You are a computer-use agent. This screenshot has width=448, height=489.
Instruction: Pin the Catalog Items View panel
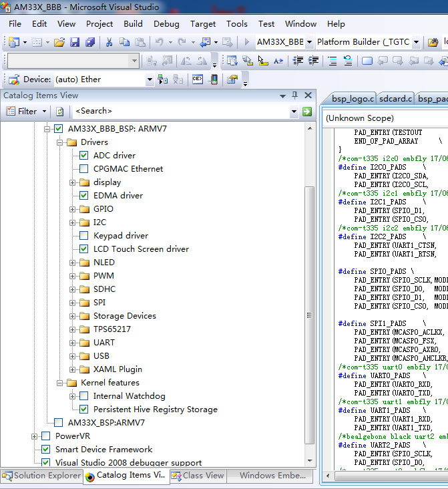pos(293,96)
